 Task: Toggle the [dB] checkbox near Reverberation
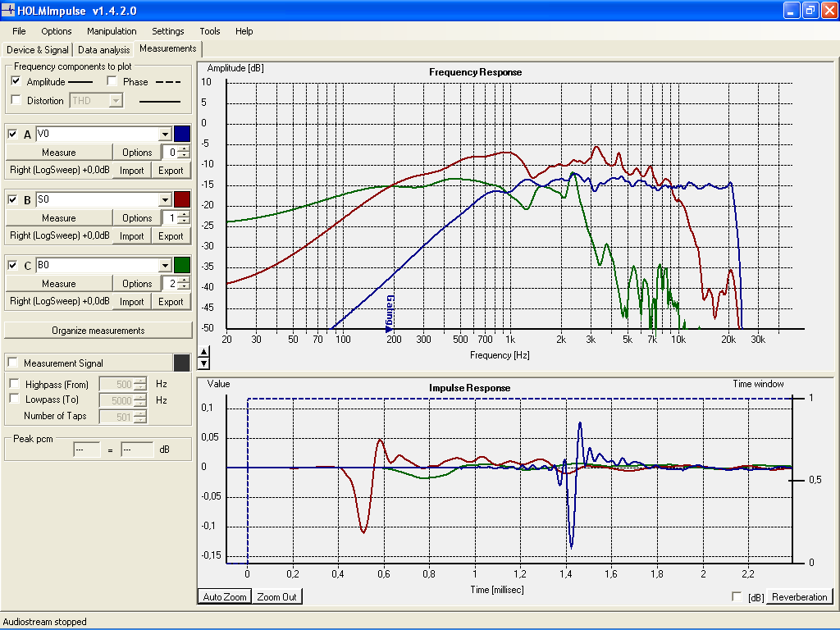click(737, 597)
